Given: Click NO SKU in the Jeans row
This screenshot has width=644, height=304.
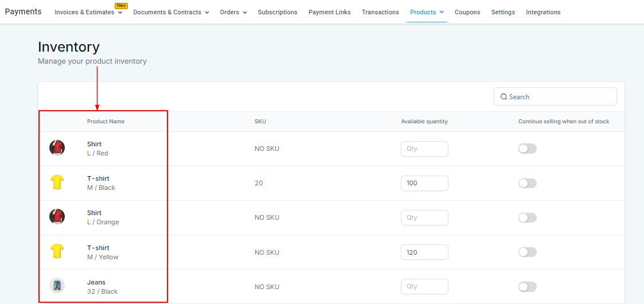Looking at the screenshot, I should tap(267, 287).
